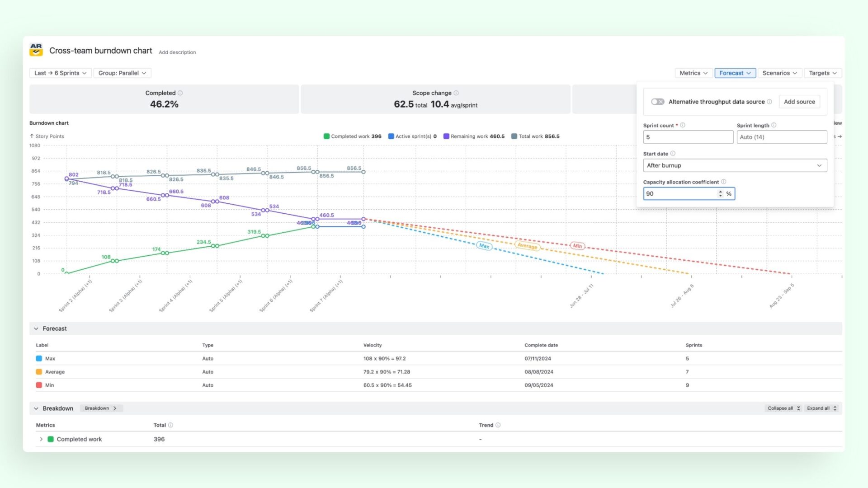This screenshot has height=488, width=868.
Task: Click the AR app logo icon
Action: click(36, 50)
